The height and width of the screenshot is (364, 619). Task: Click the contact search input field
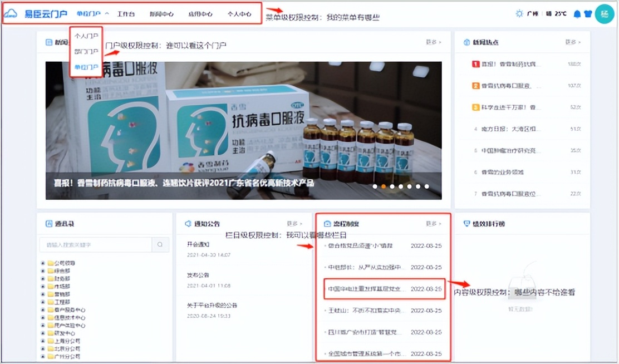[x=95, y=245]
